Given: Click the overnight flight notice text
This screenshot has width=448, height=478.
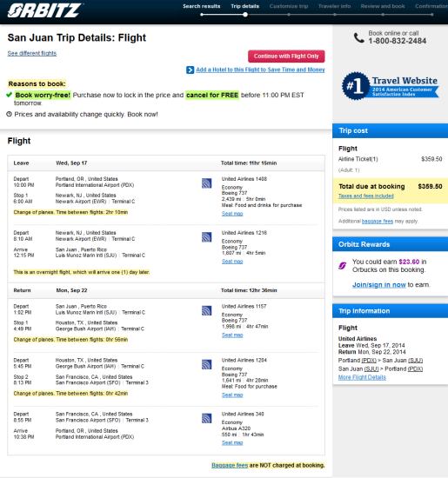Looking at the screenshot, I should (x=82, y=272).
